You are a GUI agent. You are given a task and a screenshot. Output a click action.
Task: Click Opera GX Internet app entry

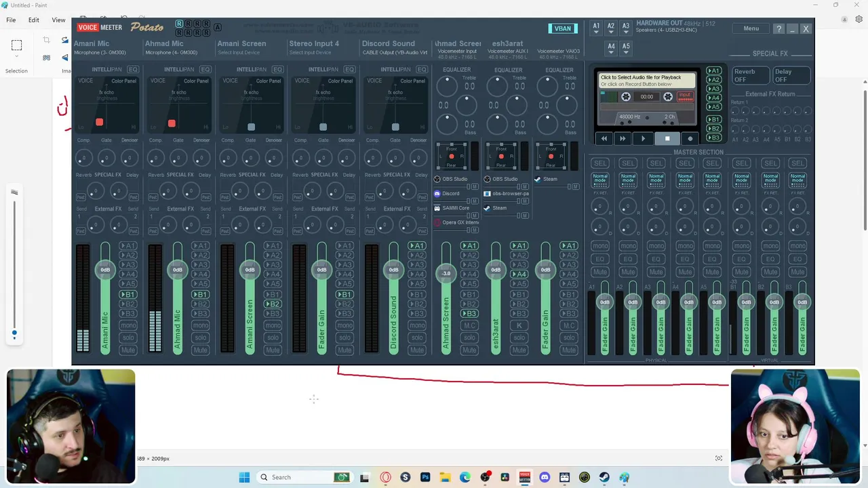click(457, 222)
